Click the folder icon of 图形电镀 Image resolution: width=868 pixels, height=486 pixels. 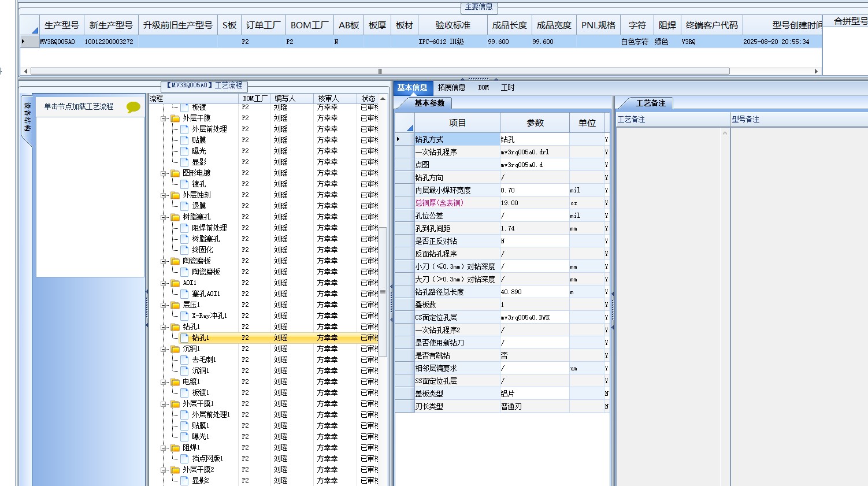tap(175, 173)
